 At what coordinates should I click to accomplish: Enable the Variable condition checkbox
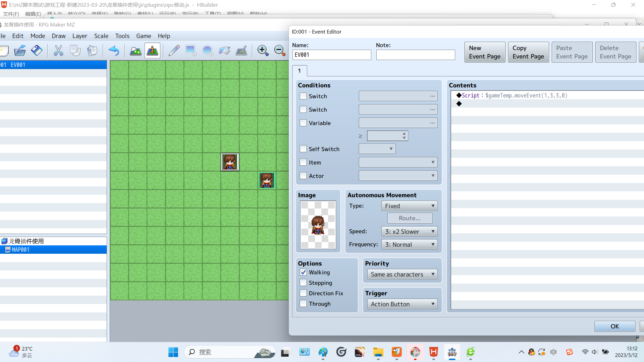pyautogui.click(x=303, y=123)
